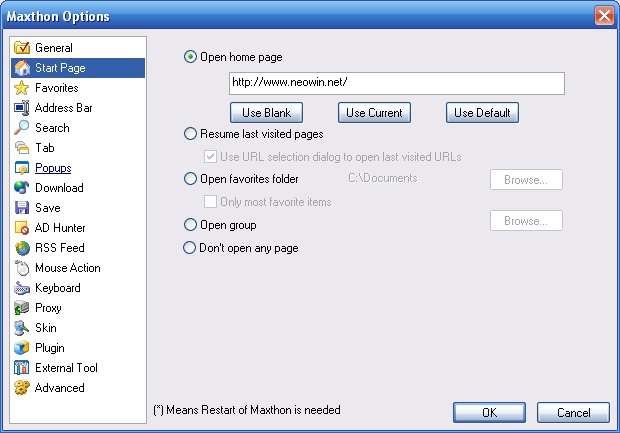Open the Favorites settings category

tap(57, 88)
